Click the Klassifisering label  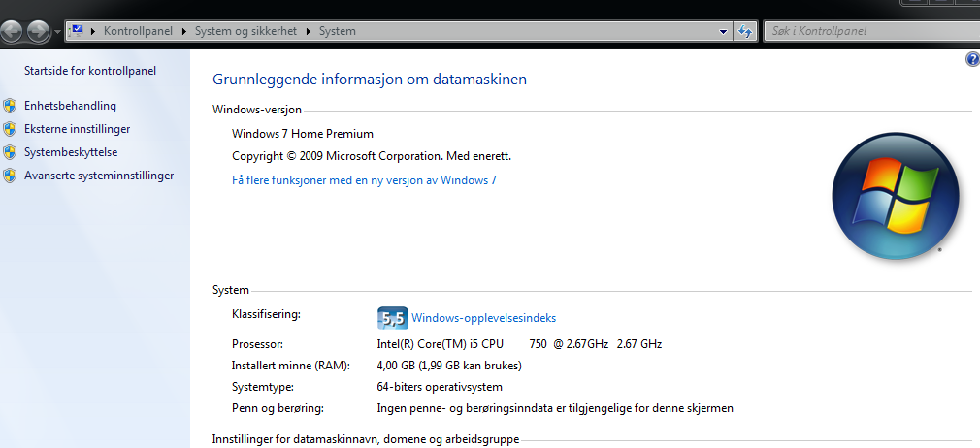coord(266,313)
